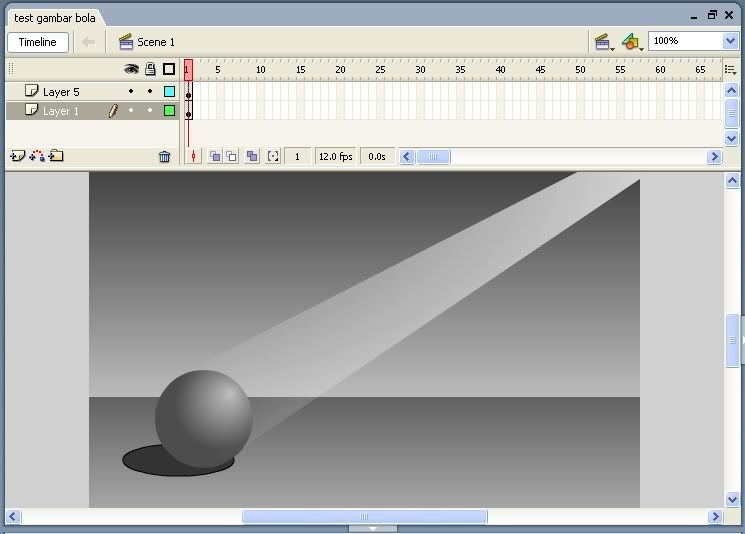Screen dimensions: 745x534
Task: Select Layer 1 in the timeline
Action: 60,111
